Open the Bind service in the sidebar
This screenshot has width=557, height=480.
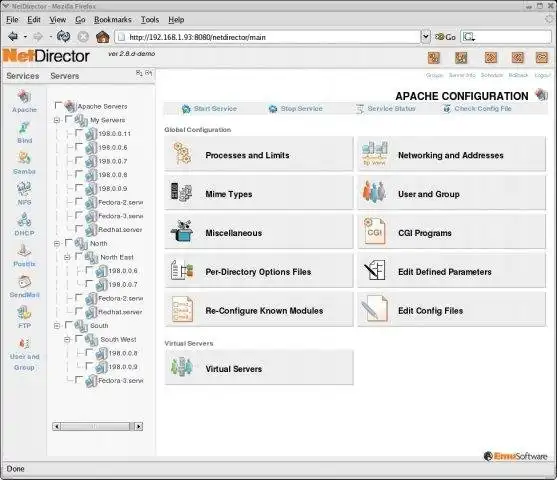[24, 133]
